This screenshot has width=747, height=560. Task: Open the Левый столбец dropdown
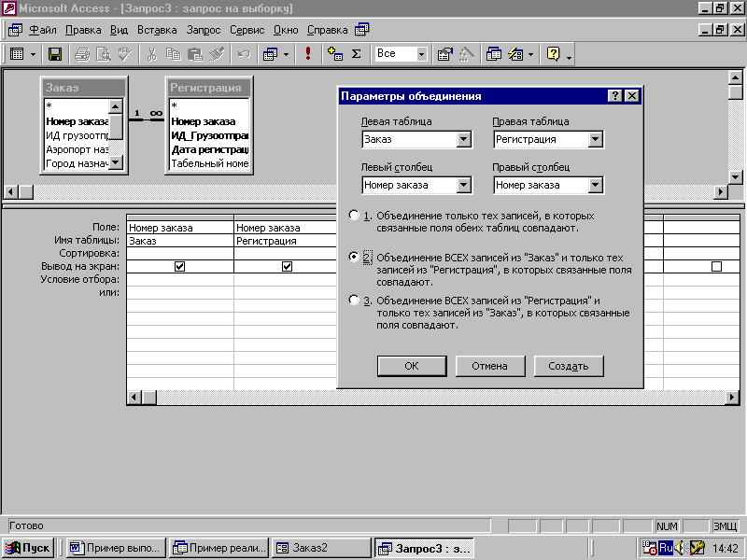coord(463,185)
